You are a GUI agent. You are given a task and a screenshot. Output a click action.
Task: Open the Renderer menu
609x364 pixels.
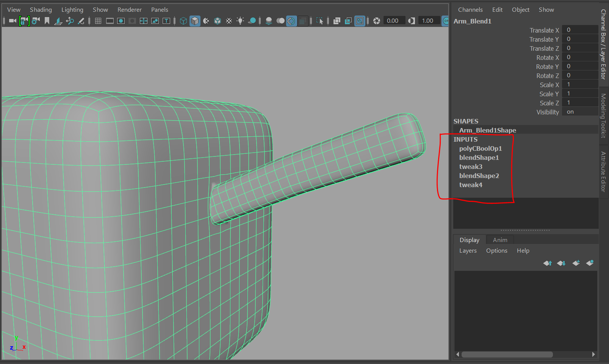tap(129, 9)
